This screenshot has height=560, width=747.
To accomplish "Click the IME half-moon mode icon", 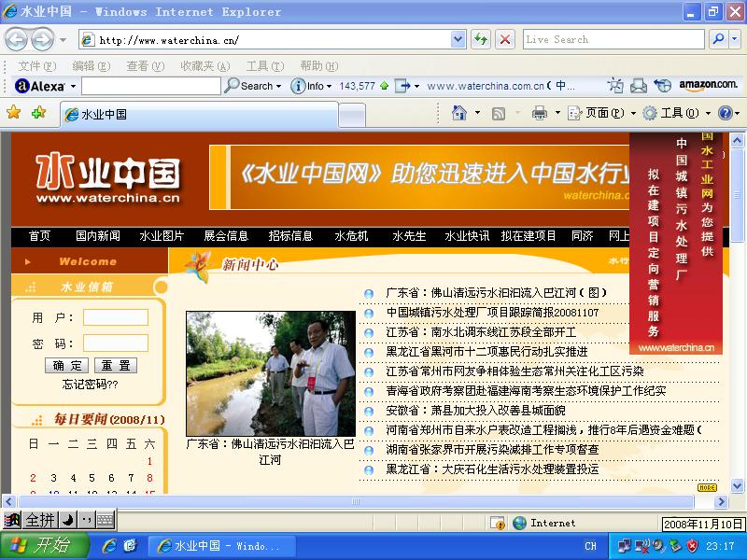I will point(67,520).
